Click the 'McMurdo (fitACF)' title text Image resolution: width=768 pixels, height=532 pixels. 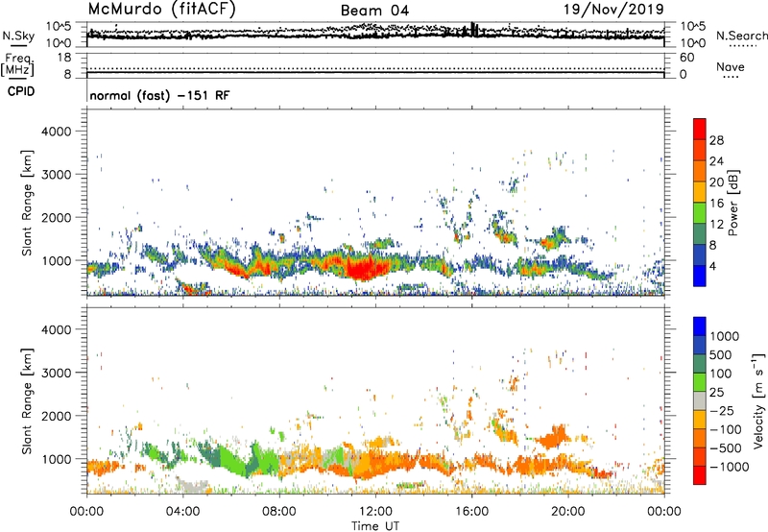pos(161,10)
